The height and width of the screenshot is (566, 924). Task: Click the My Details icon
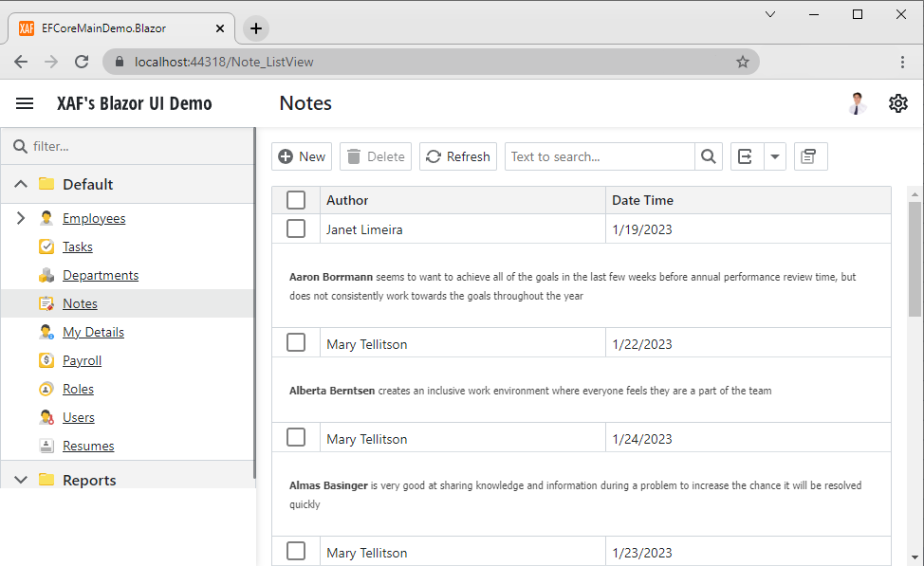[x=46, y=332]
